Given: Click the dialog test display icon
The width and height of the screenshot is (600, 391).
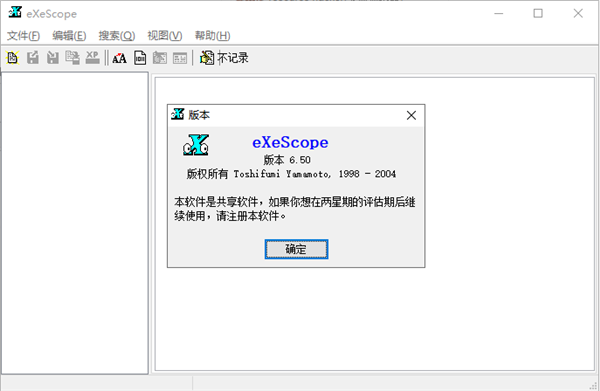Looking at the screenshot, I should [160, 58].
